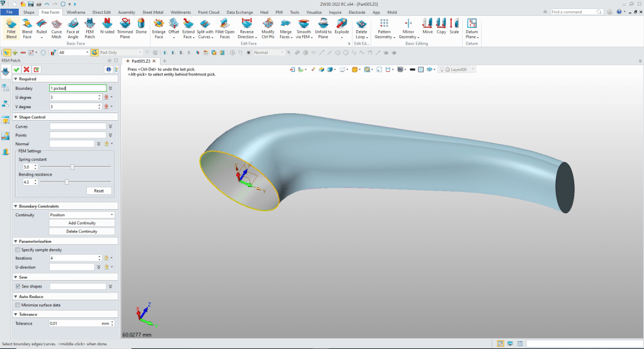Screen dimensions: 644x349
Task: Choose the Dome tool in ribbon
Action: tap(141, 28)
